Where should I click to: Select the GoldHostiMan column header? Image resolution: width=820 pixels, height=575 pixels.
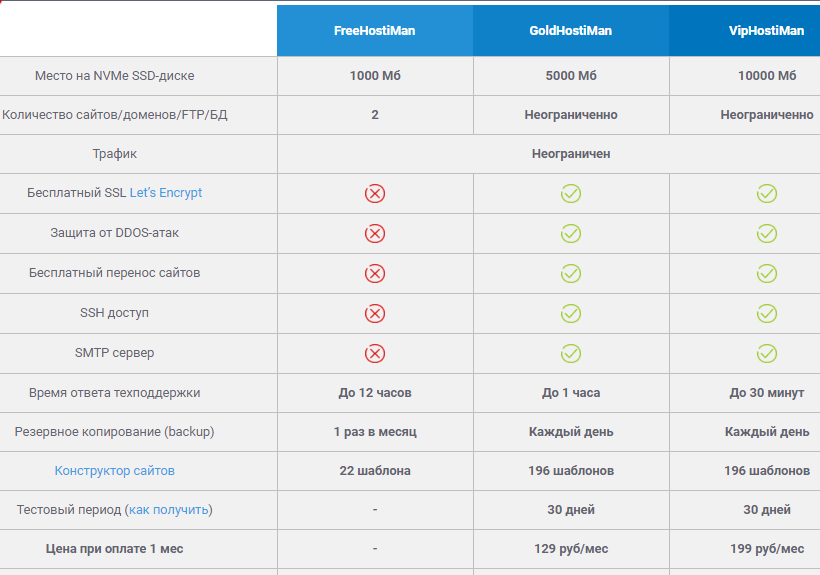571,31
